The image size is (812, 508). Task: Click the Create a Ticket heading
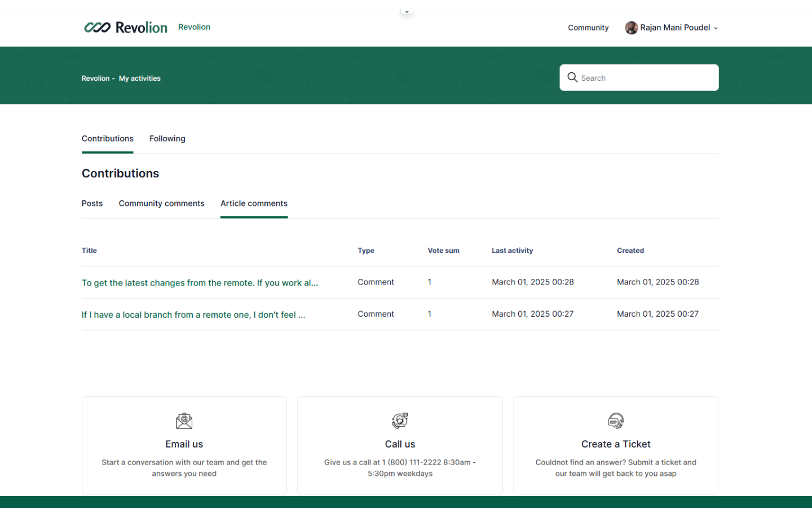point(615,444)
